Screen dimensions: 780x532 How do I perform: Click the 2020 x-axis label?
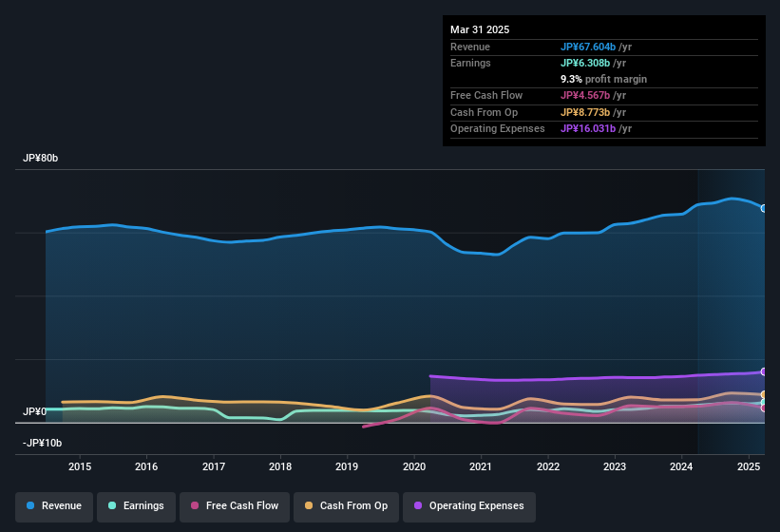(414, 466)
